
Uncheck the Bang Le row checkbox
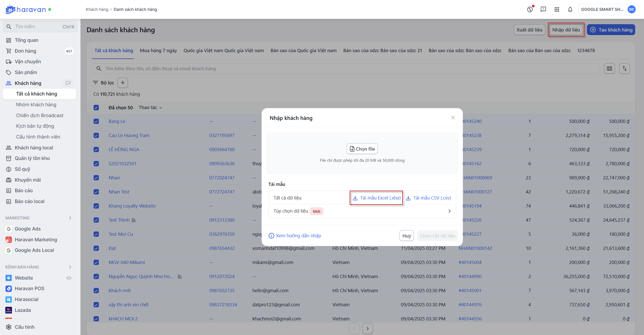tap(96, 121)
